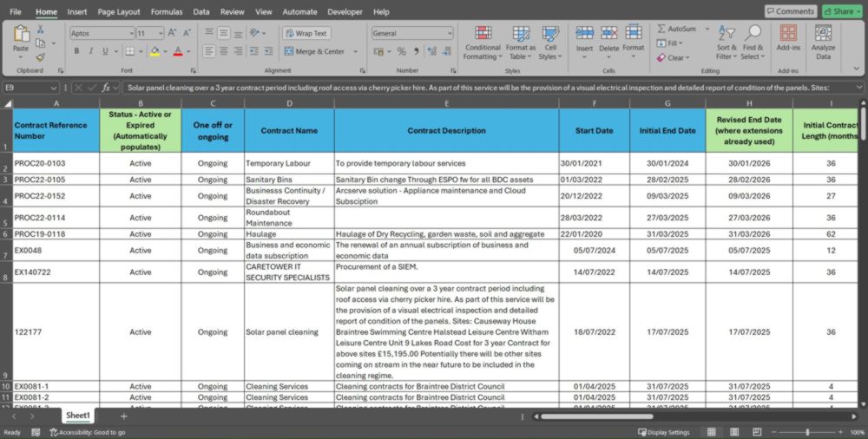
Task: Increase font size with larger A icon
Action: pyautogui.click(x=172, y=33)
